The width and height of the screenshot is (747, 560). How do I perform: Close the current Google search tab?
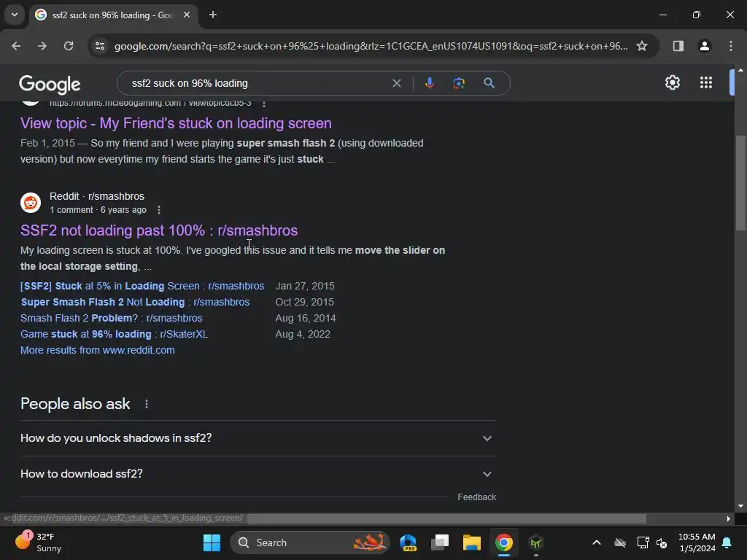click(187, 15)
